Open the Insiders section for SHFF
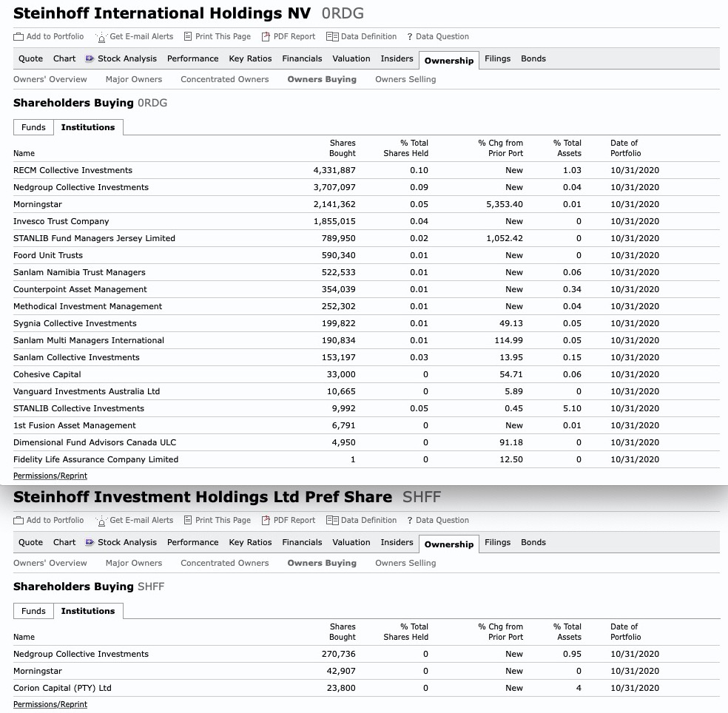This screenshot has width=728, height=713. [397, 542]
